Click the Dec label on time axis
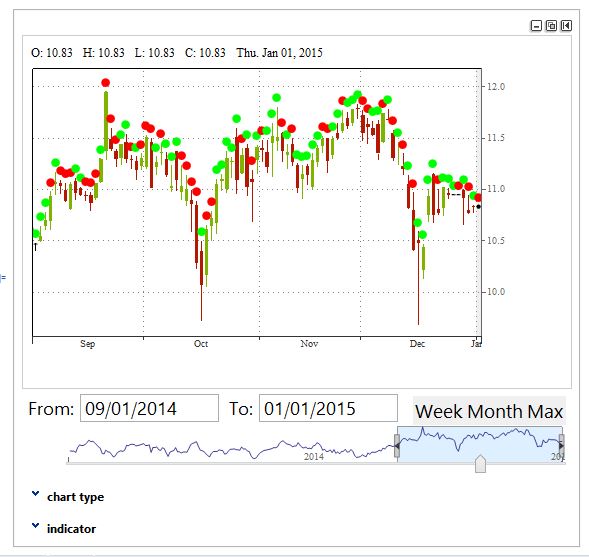Screen dimensions: 589x557 click(417, 344)
